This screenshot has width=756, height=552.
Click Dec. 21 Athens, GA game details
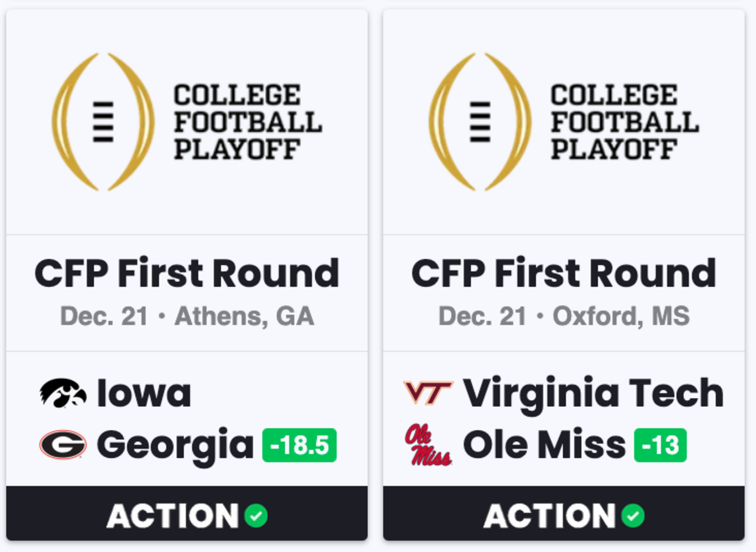pos(187,316)
